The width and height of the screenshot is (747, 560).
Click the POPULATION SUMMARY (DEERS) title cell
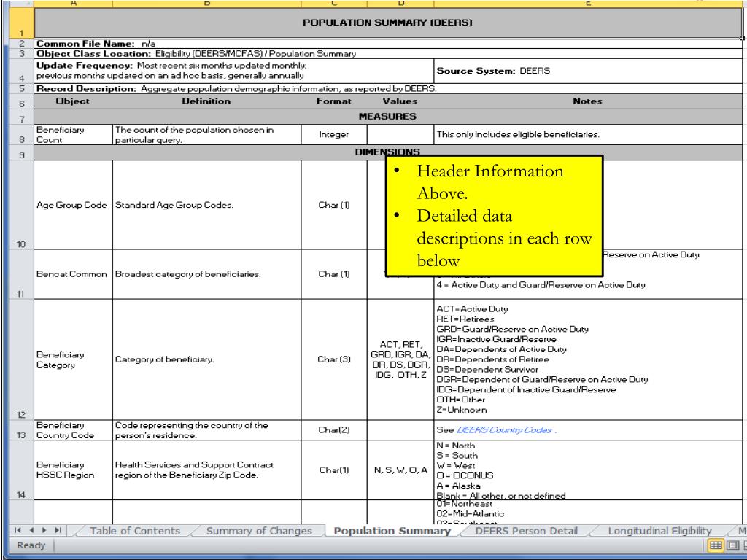click(x=388, y=23)
